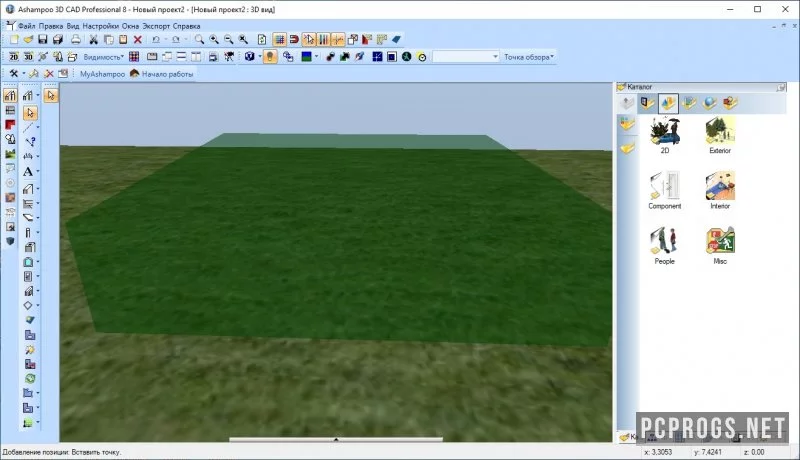Open the Component catalog folder
The image size is (800, 460).
(665, 190)
